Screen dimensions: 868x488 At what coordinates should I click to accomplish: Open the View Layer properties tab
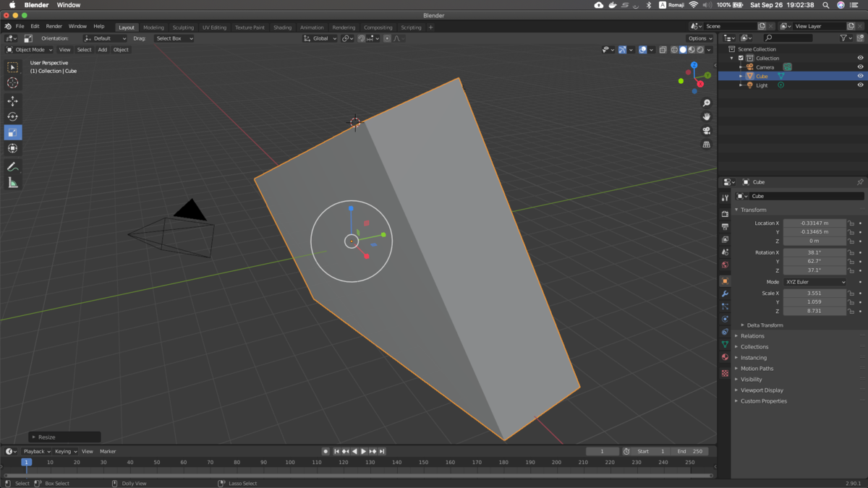coord(725,239)
